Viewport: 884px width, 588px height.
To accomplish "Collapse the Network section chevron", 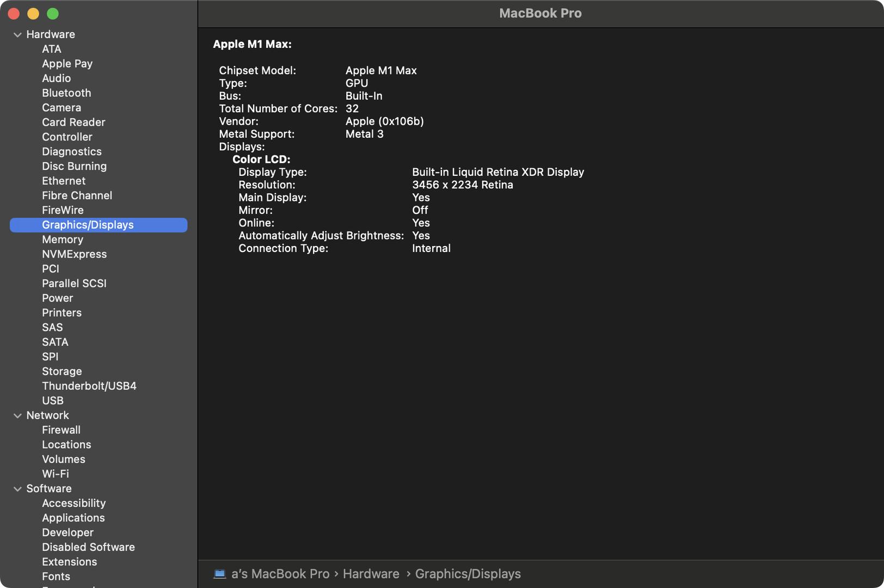I will [x=17, y=416].
